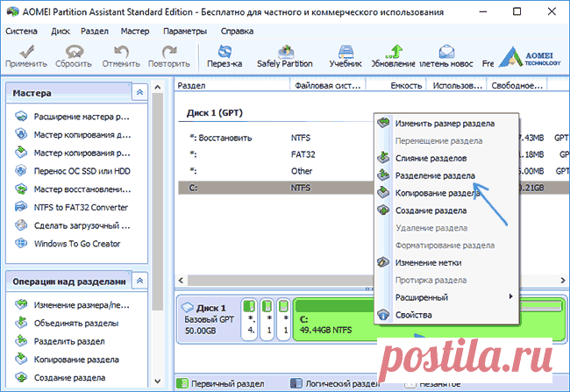The width and height of the screenshot is (570, 392).
Task: Select the Восстановить NTFS partition row
Action: click(x=374, y=138)
